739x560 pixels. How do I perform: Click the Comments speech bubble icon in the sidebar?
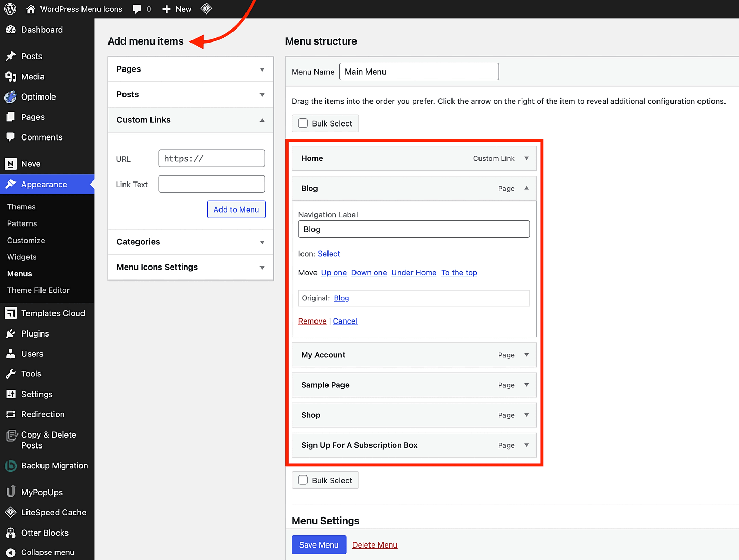pyautogui.click(x=10, y=137)
